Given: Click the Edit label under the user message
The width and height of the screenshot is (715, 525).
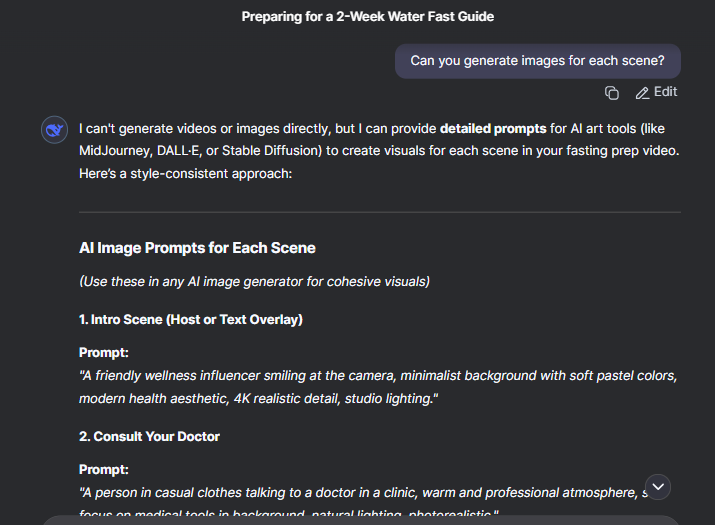Looking at the screenshot, I should tap(665, 92).
